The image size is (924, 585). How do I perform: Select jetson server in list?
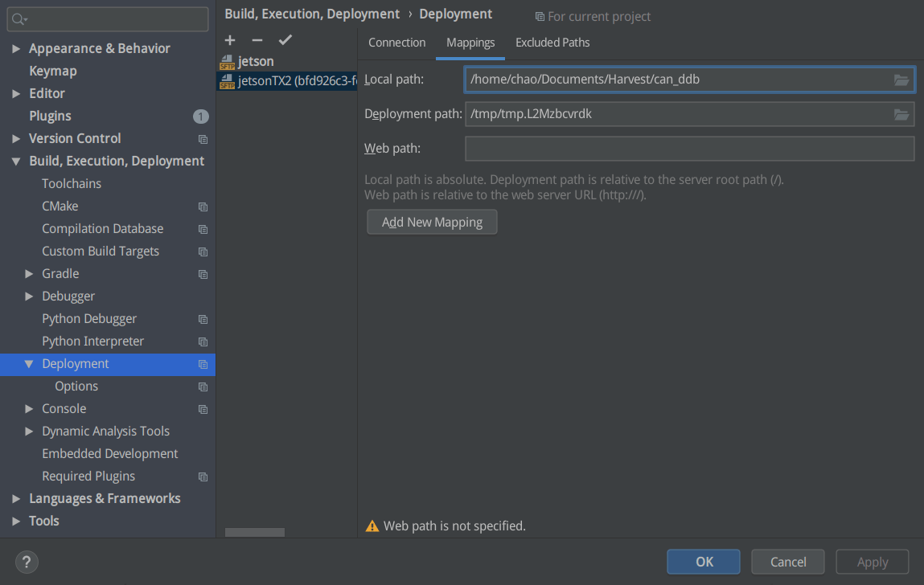tap(286, 61)
